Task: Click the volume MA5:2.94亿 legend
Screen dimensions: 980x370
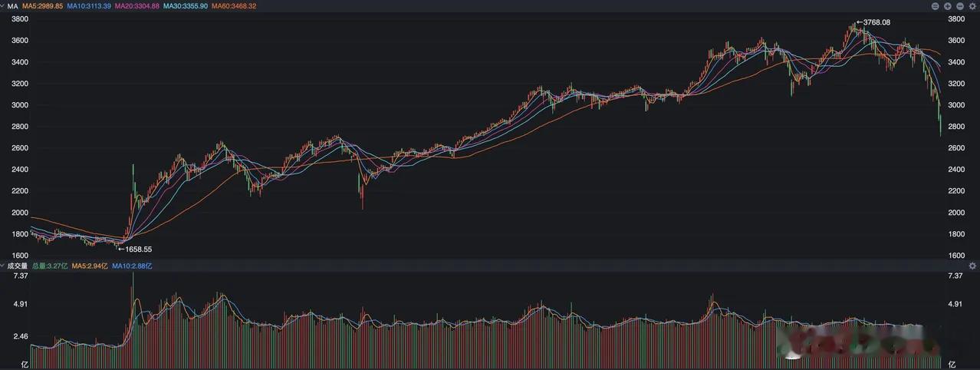Action: tap(91, 266)
